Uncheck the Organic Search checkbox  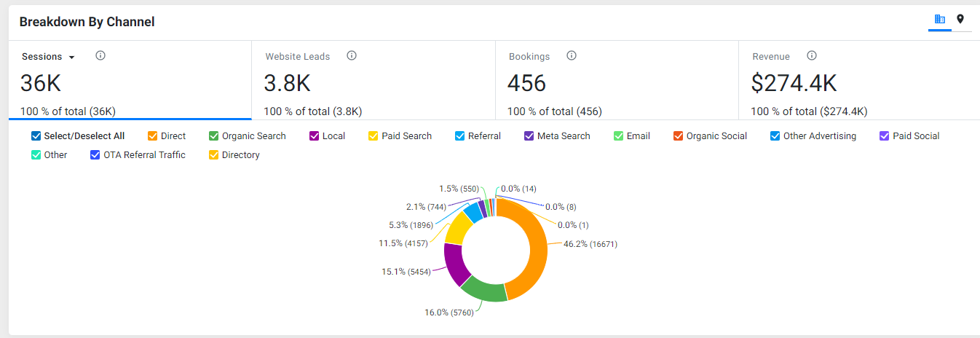[x=214, y=136]
